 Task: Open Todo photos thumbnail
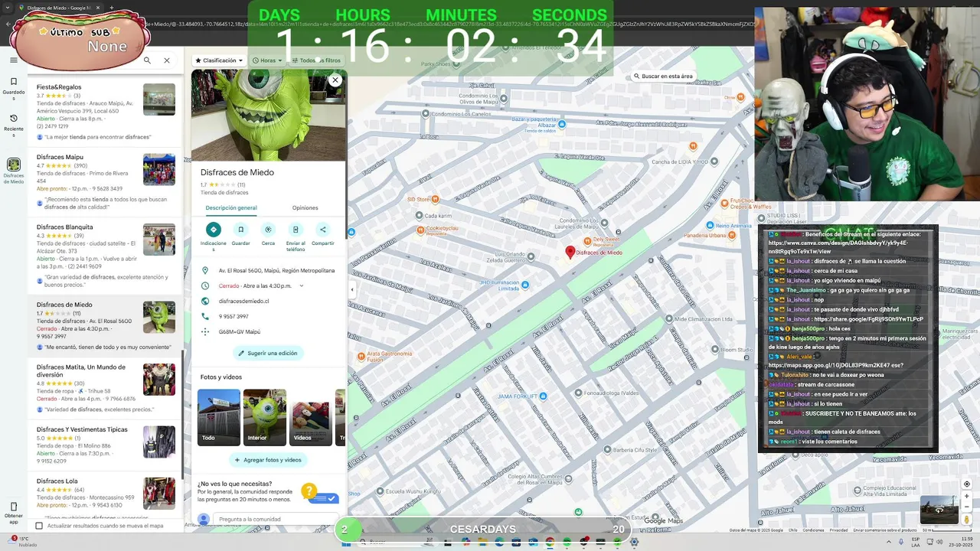coord(219,417)
